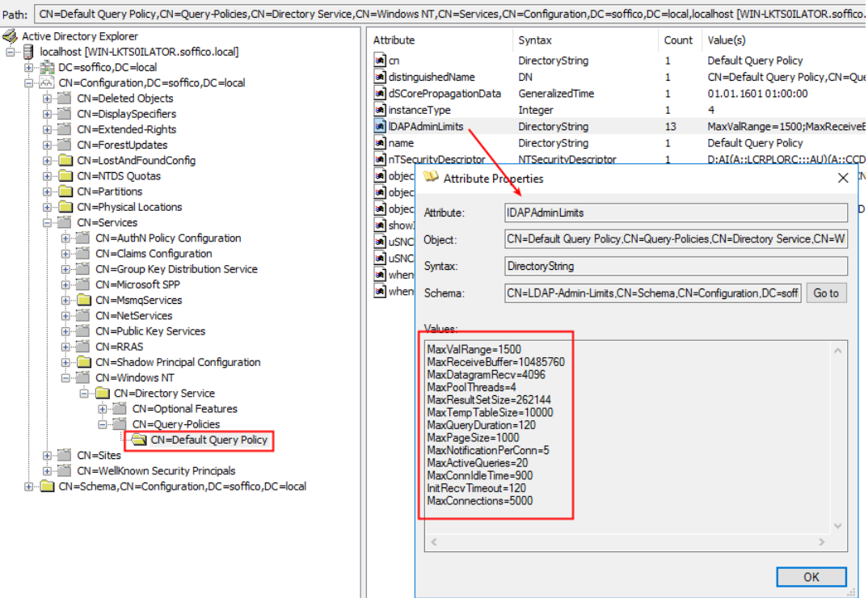Click the localhost server icon in tree
The image size is (868, 598).
point(28,52)
